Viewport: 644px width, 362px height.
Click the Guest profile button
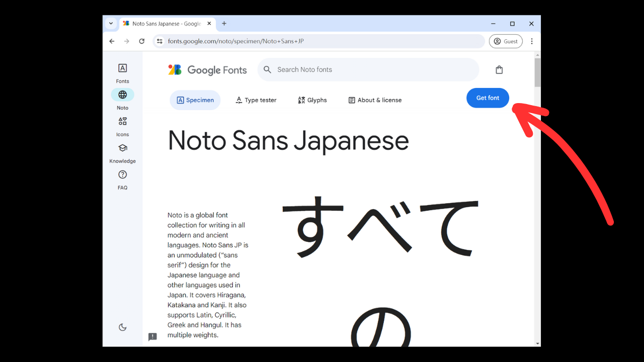tap(506, 41)
